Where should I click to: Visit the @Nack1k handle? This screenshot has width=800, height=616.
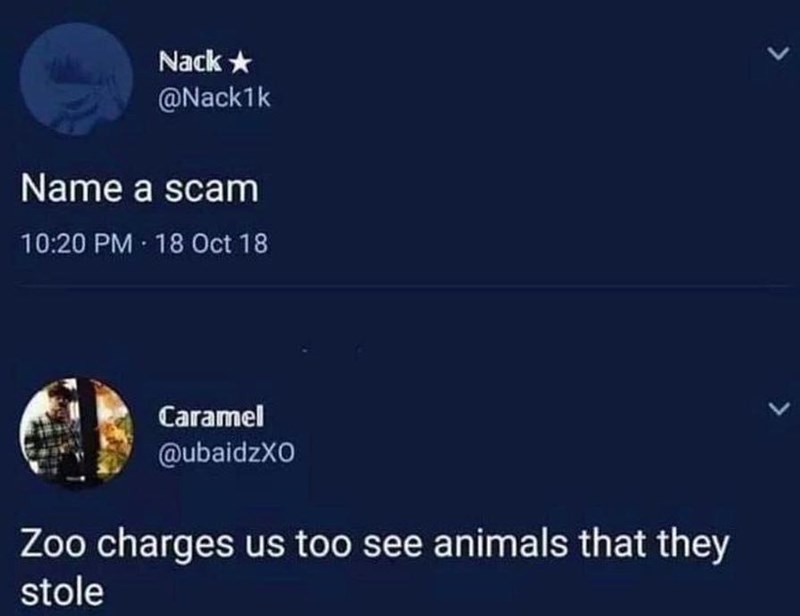pyautogui.click(x=214, y=98)
